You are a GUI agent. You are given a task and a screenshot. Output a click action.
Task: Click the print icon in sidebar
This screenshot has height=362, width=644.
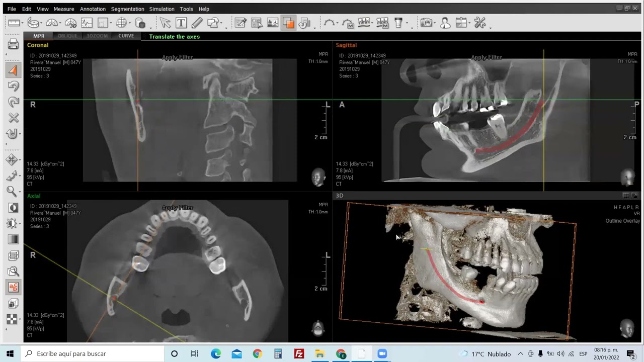tap(13, 44)
